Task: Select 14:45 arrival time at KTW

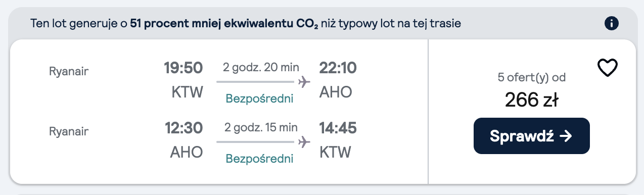Action: pyautogui.click(x=338, y=128)
